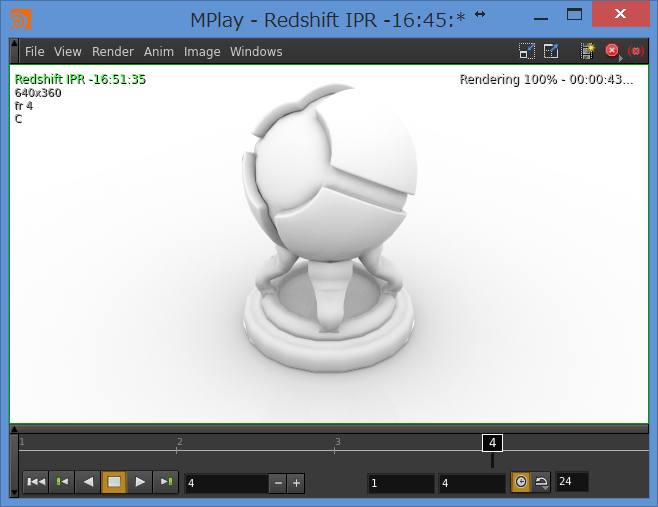Click the new sequence filmstrip icon
658x507 pixels.
(x=588, y=51)
